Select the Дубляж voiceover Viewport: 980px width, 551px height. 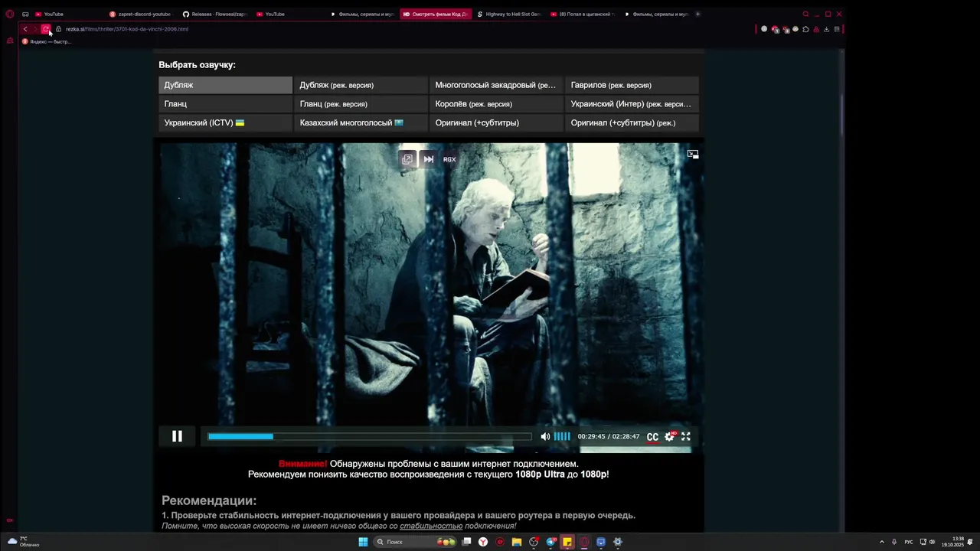[225, 85]
